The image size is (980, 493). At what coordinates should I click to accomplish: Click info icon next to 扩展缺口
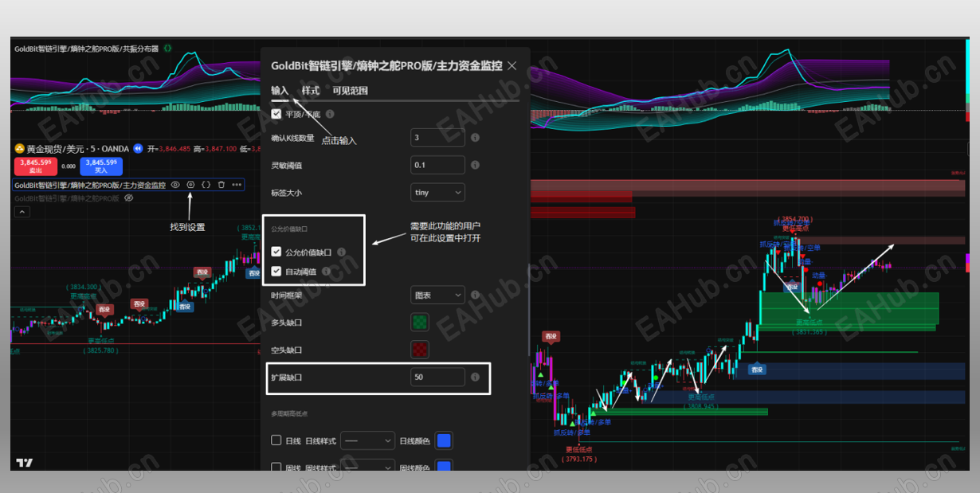[x=475, y=377]
